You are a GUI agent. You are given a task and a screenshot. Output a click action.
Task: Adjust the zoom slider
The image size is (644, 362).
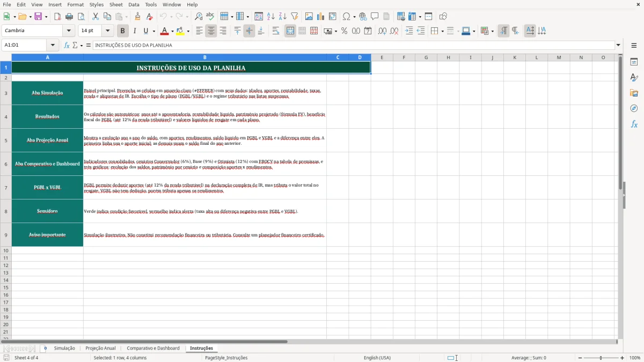tap(601, 358)
